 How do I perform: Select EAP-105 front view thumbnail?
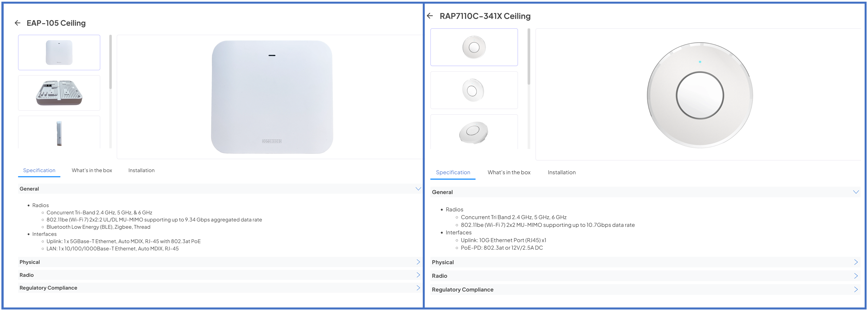(x=59, y=53)
